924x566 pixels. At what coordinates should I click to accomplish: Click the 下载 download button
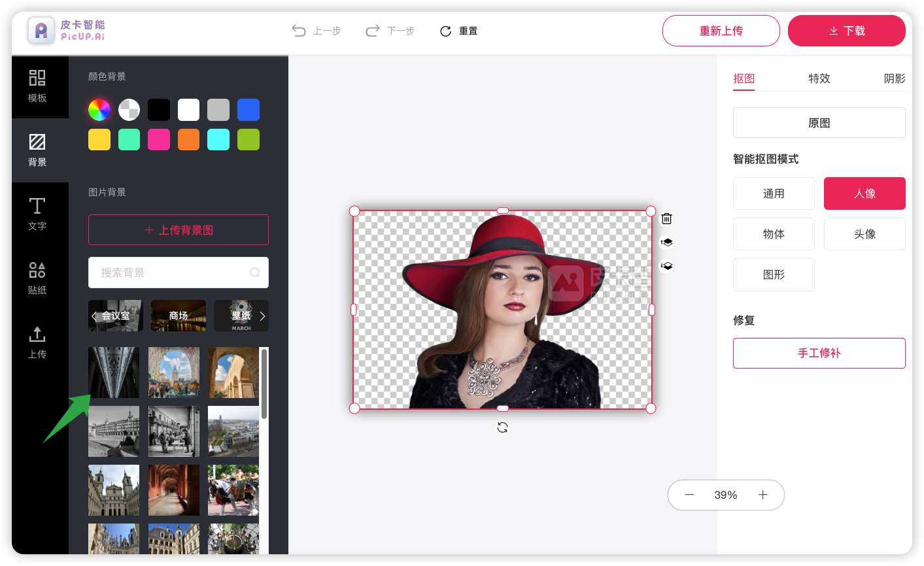[x=847, y=31]
